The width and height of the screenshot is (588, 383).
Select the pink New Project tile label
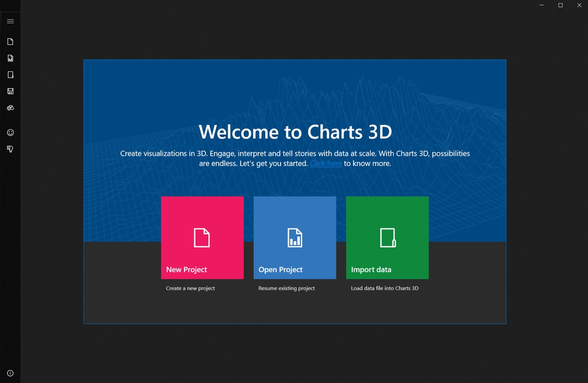pyautogui.click(x=186, y=269)
